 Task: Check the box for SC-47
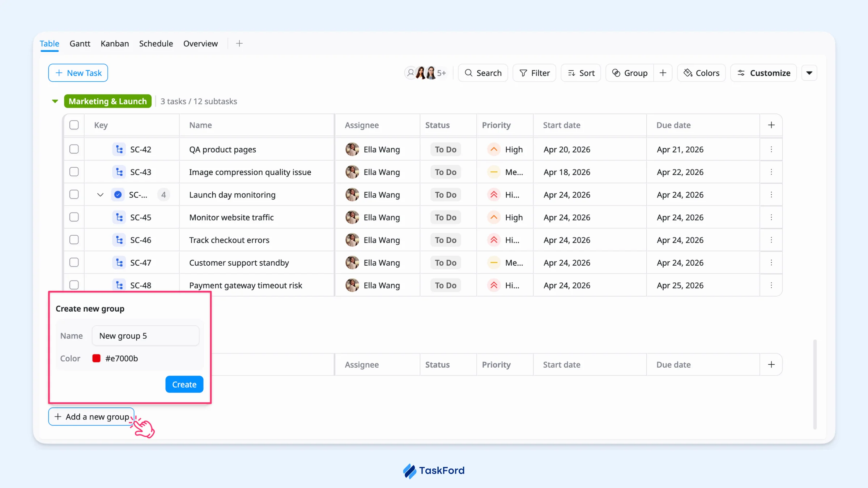pos(74,262)
